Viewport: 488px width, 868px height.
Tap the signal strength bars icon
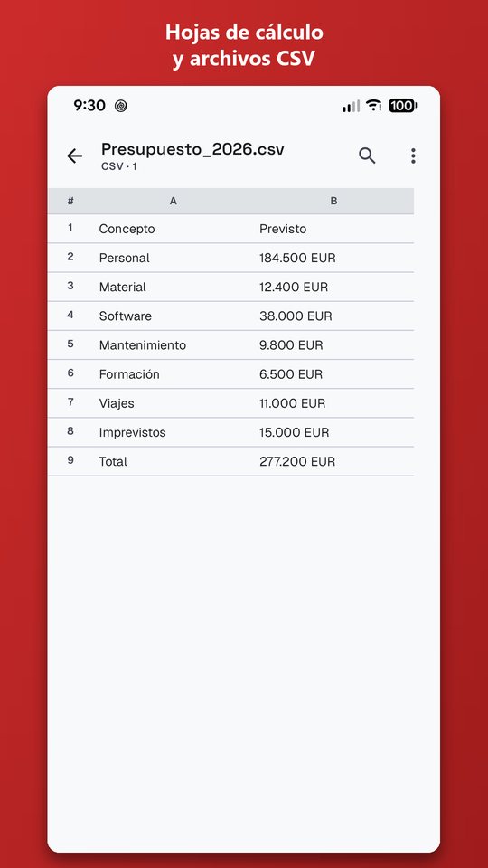click(351, 106)
